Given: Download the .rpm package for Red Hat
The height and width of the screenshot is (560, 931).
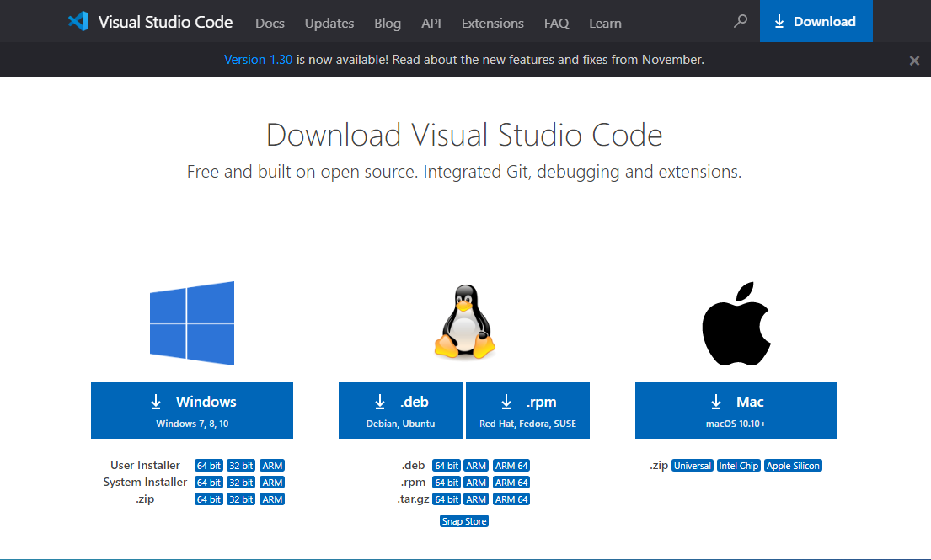Looking at the screenshot, I should pyautogui.click(x=527, y=410).
